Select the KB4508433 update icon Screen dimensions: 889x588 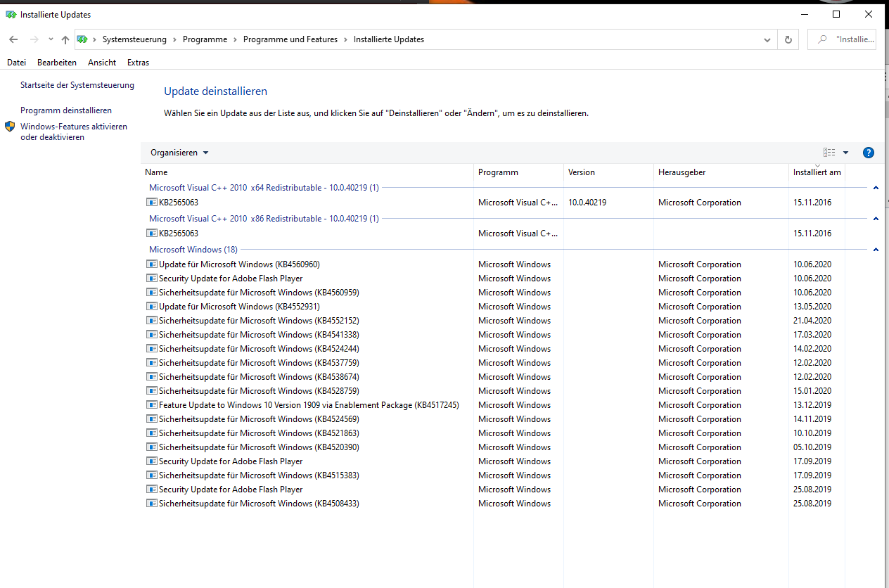(151, 504)
